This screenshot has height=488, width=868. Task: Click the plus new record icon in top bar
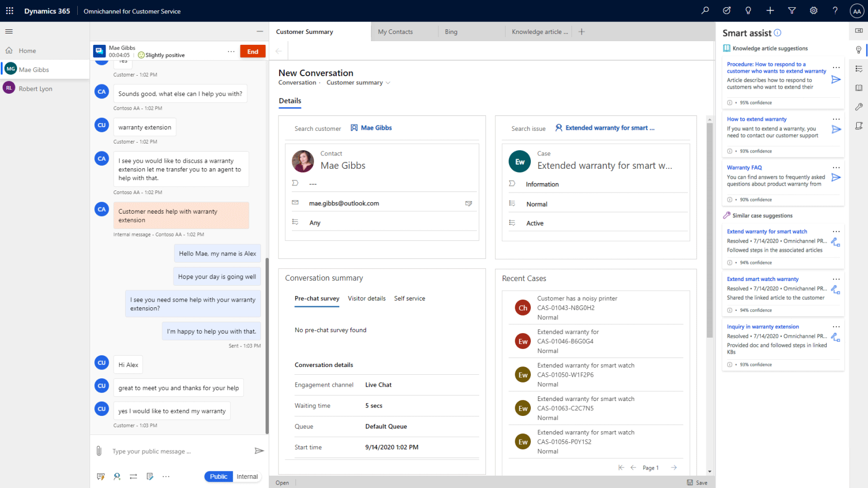(770, 10)
